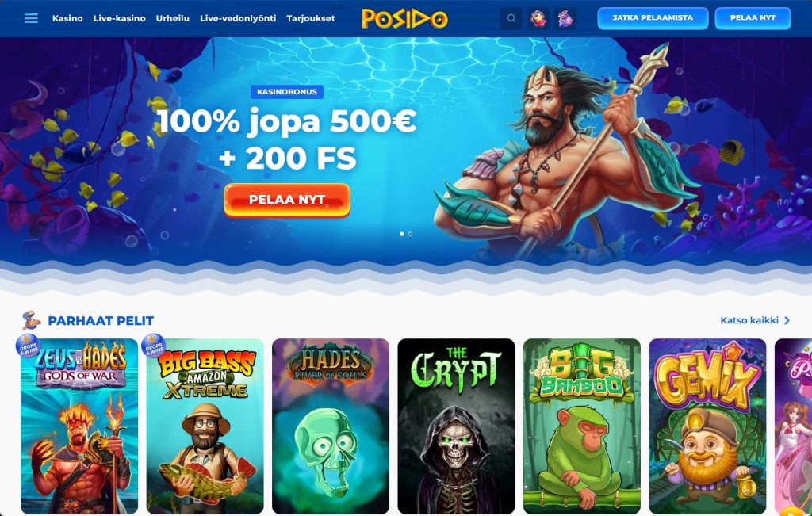Click Drops & Wins badge on Zeus vs Hades

point(27,346)
